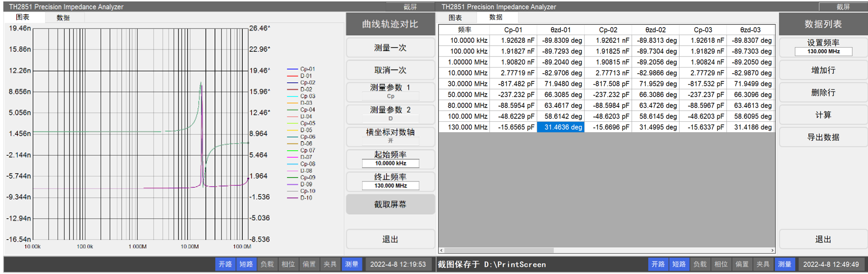Click the Cp-01 legend color line

coord(292,69)
